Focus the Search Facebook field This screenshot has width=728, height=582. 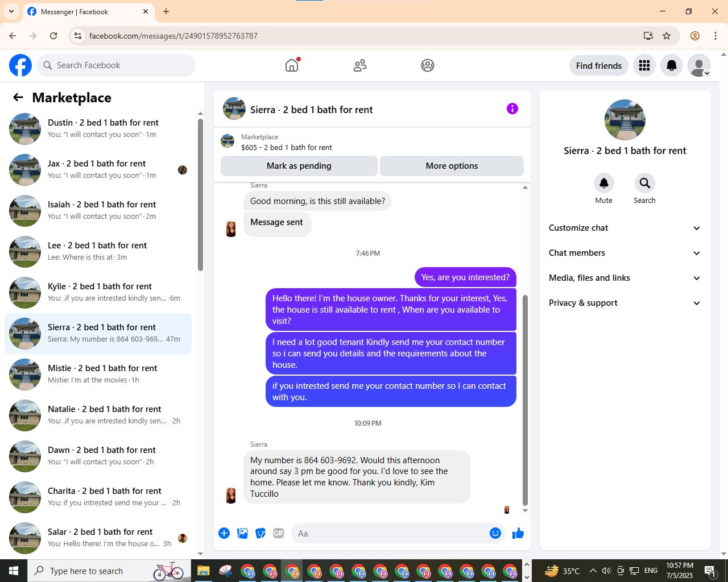(x=116, y=65)
